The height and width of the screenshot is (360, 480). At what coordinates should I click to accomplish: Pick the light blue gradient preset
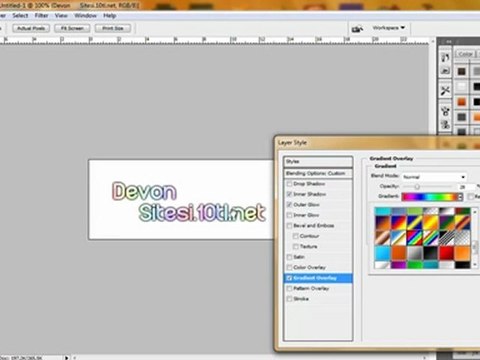click(x=382, y=253)
